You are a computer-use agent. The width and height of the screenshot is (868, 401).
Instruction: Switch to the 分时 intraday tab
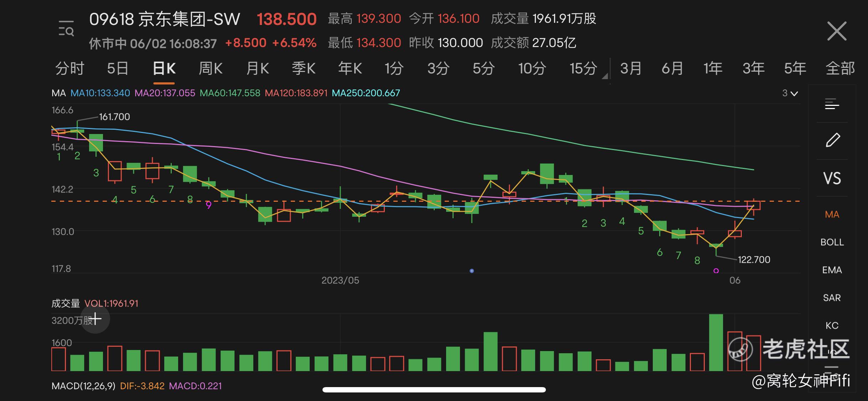click(x=70, y=68)
